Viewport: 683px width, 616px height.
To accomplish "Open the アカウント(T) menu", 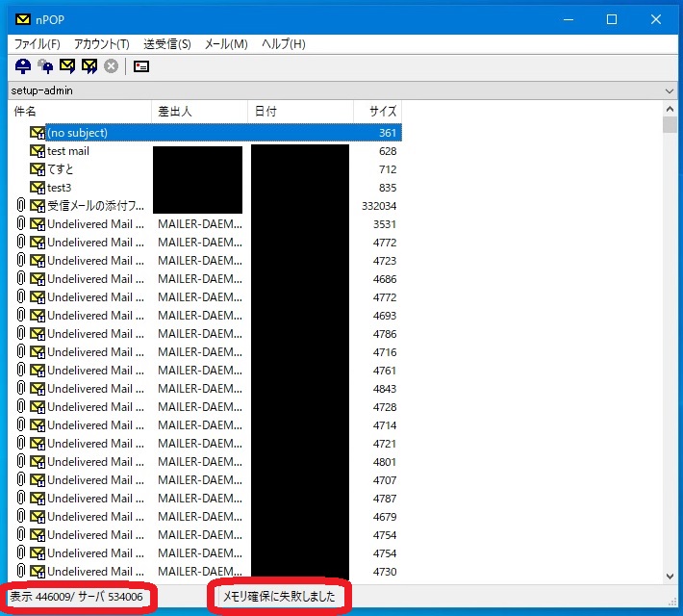I will pyautogui.click(x=102, y=44).
